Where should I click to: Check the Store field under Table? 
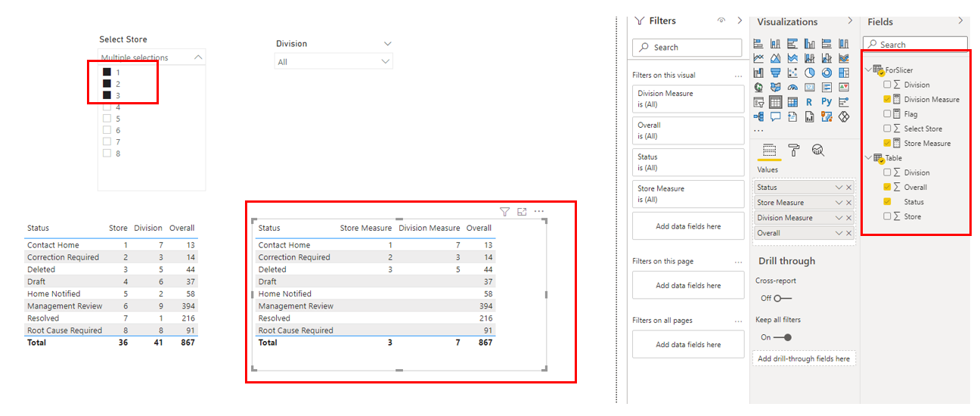pyautogui.click(x=888, y=216)
